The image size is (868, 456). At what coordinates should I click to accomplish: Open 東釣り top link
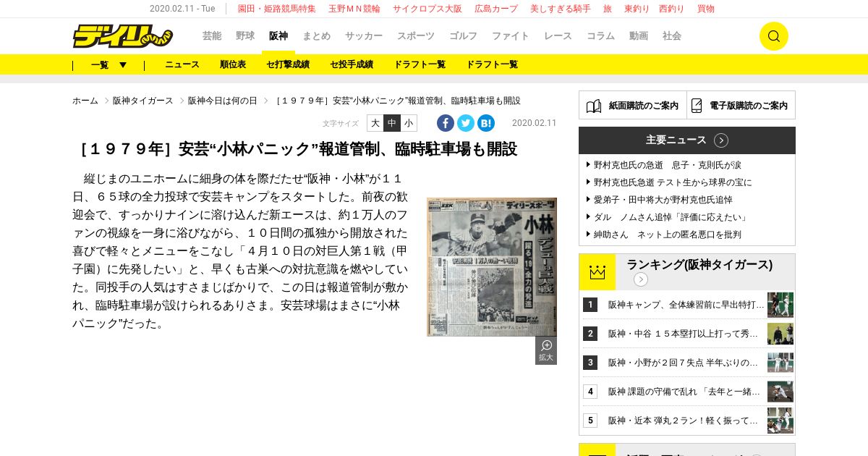(x=637, y=9)
